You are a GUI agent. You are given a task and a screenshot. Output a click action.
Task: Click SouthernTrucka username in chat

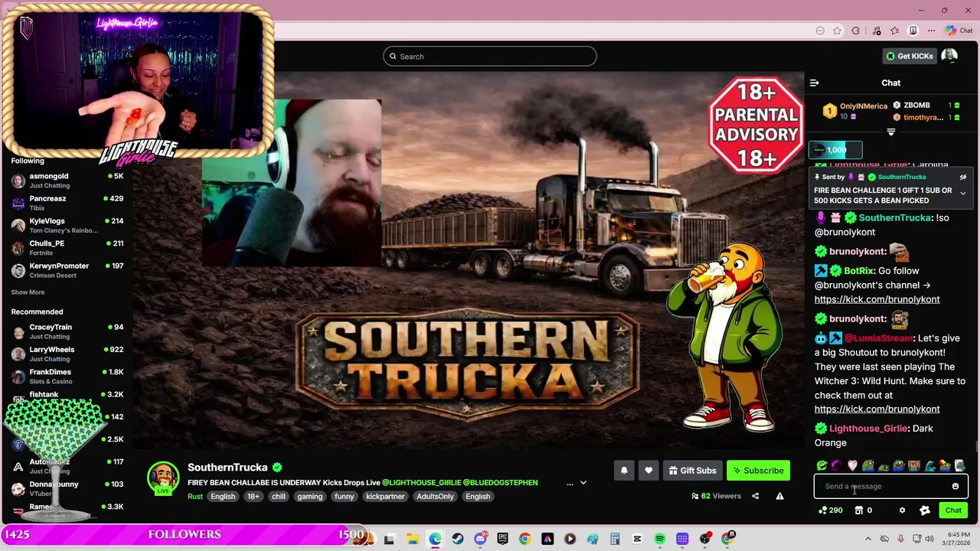point(895,218)
